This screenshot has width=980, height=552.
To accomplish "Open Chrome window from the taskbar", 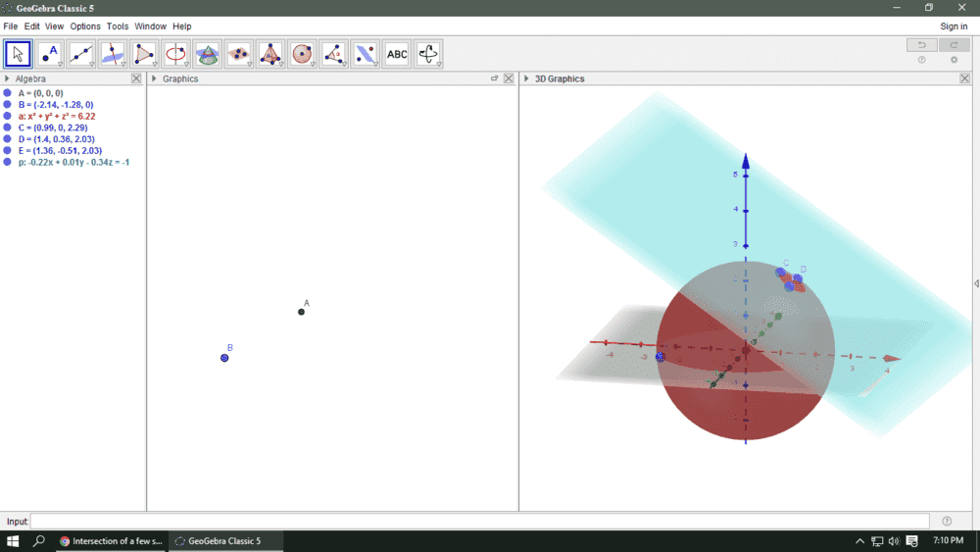I will point(110,541).
